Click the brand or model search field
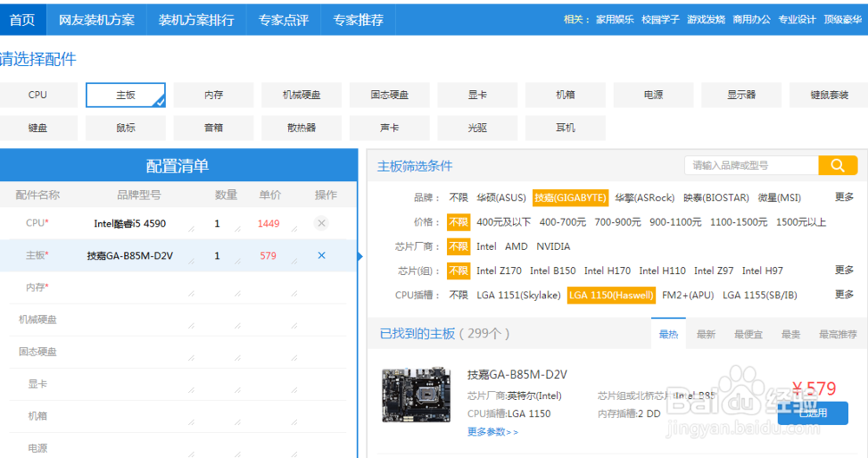This screenshot has width=868, height=458. pyautogui.click(x=752, y=166)
